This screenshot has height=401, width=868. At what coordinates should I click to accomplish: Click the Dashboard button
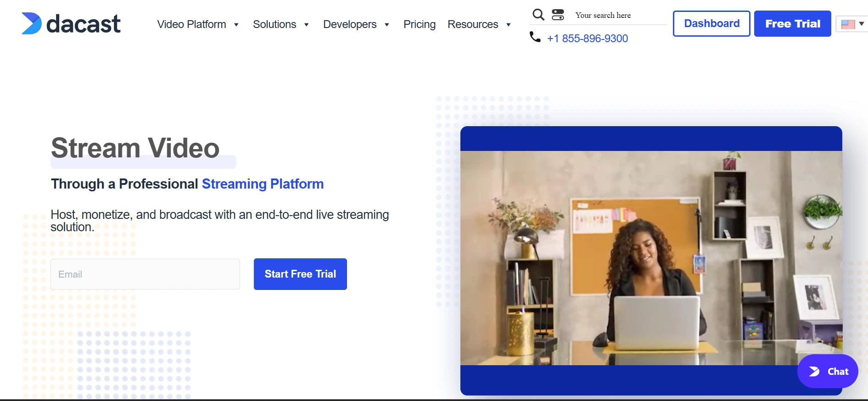[711, 23]
